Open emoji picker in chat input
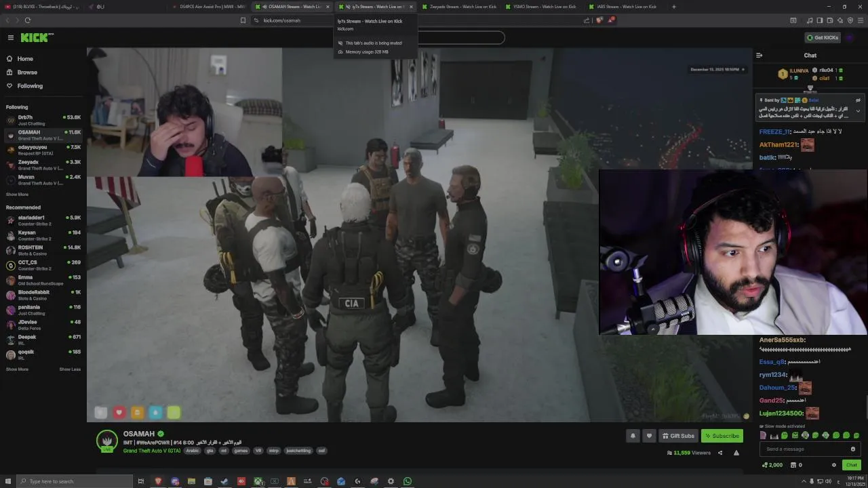 (853, 449)
